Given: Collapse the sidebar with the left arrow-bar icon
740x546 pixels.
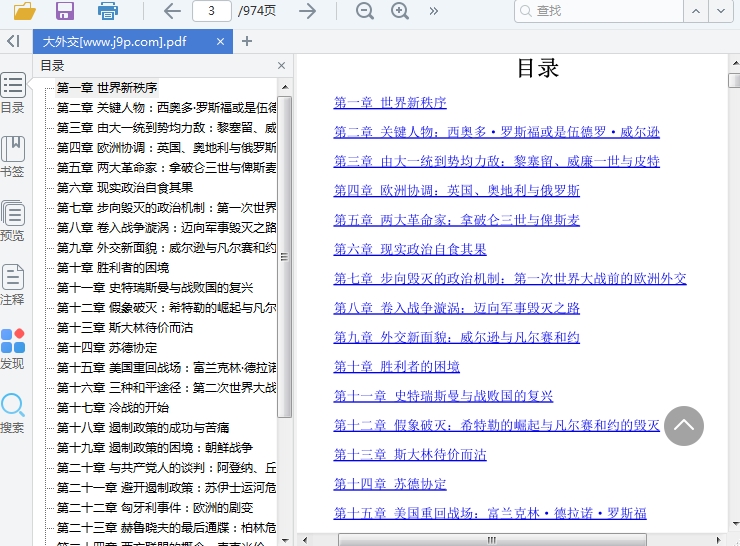Looking at the screenshot, I should click(x=13, y=41).
